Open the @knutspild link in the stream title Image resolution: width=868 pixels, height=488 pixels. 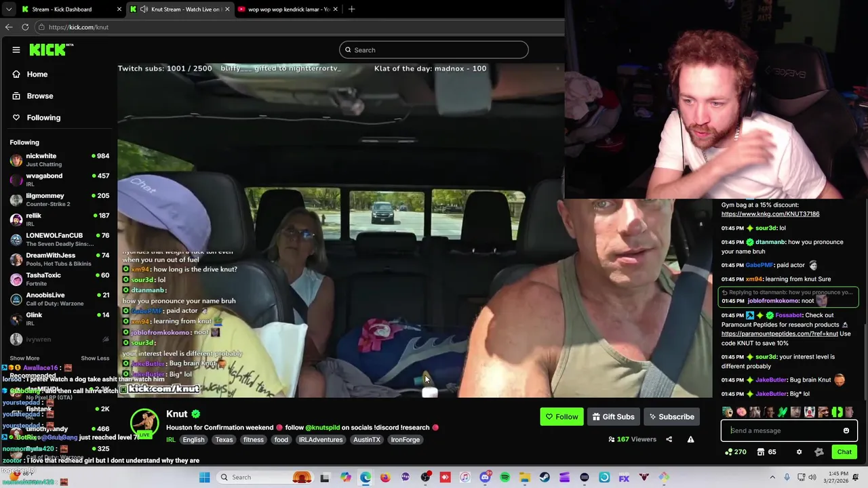(322, 428)
